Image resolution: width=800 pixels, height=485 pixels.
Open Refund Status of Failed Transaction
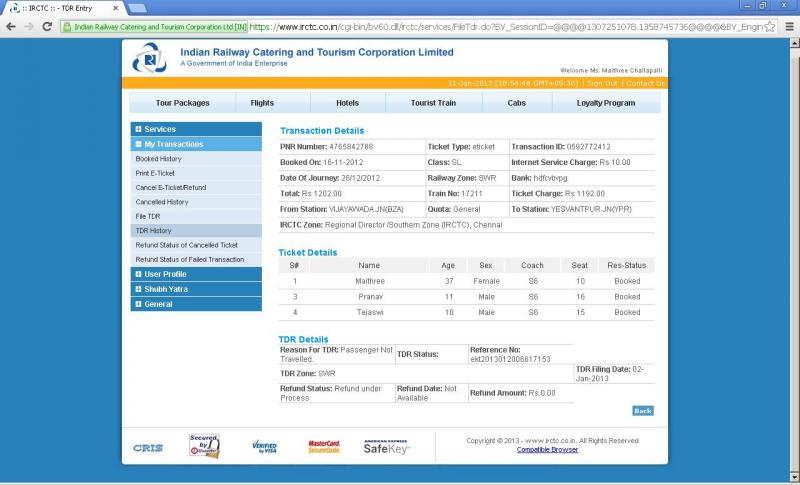click(x=196, y=260)
